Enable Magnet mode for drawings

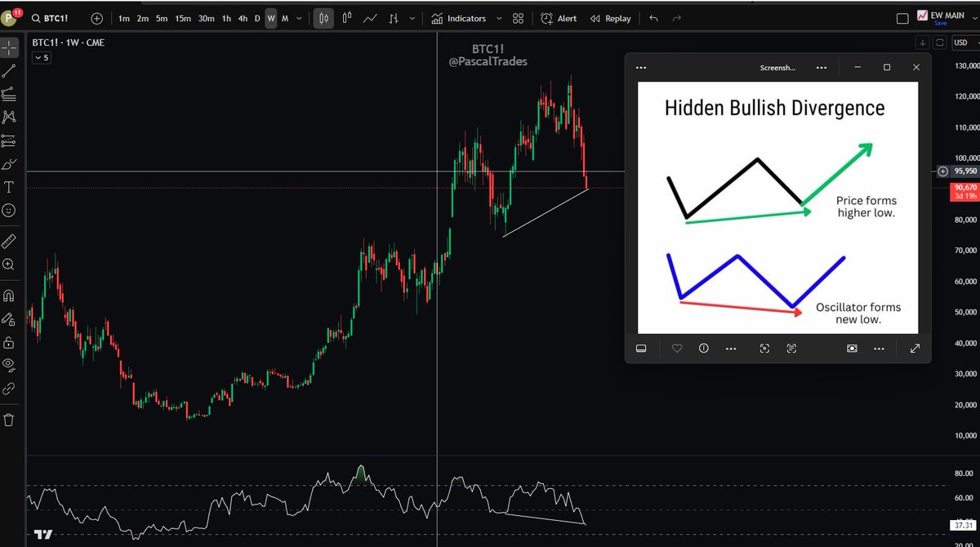tap(10, 296)
